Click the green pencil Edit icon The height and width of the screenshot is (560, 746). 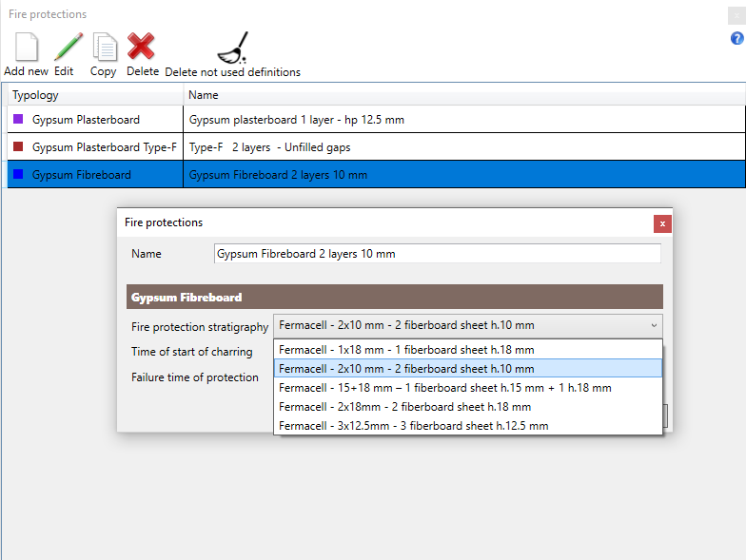point(69,47)
